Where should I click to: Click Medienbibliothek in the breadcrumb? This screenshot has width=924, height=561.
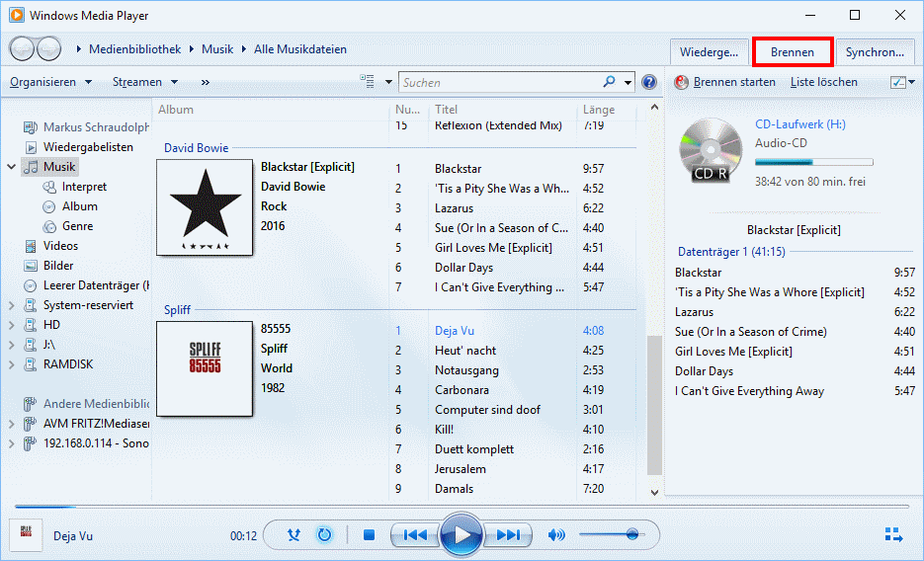[x=135, y=49]
